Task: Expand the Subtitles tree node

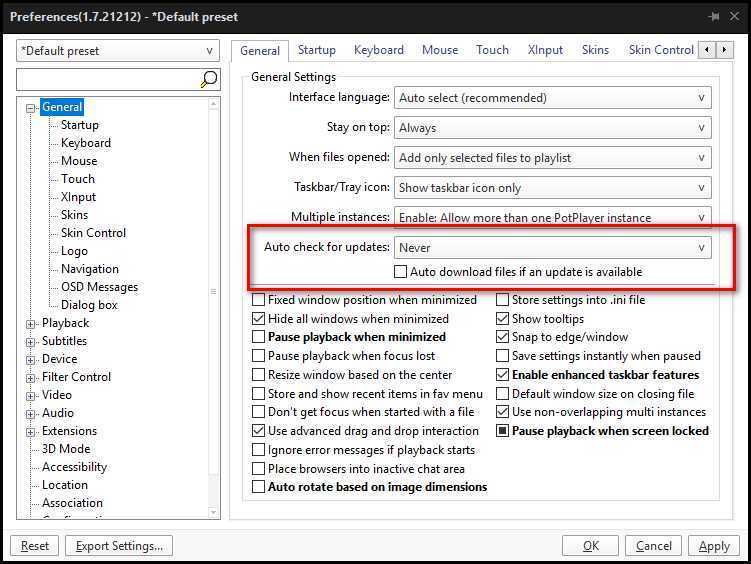Action: click(30, 342)
